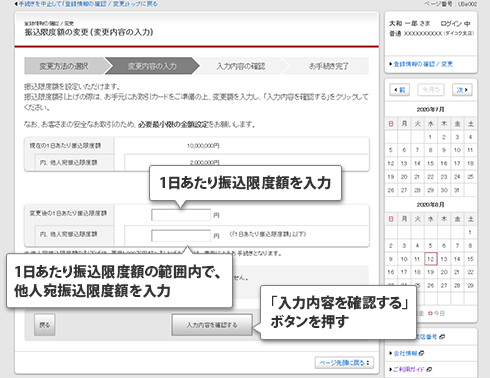Select July 15 in the calendar

click(x=431, y=163)
